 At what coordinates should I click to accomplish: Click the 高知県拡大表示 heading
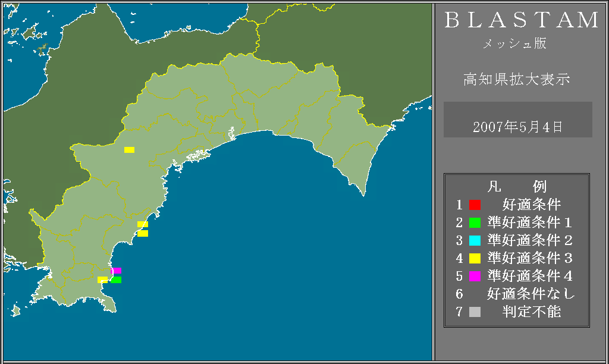click(x=517, y=80)
